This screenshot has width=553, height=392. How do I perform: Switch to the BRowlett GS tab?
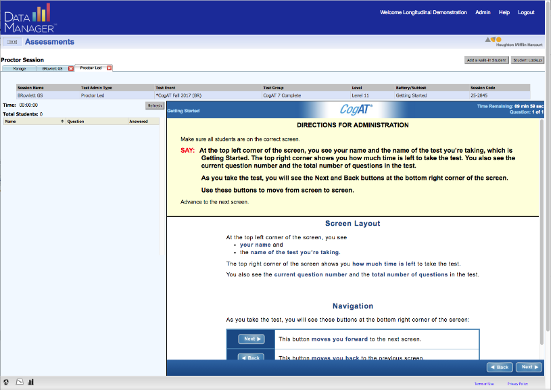click(52, 69)
